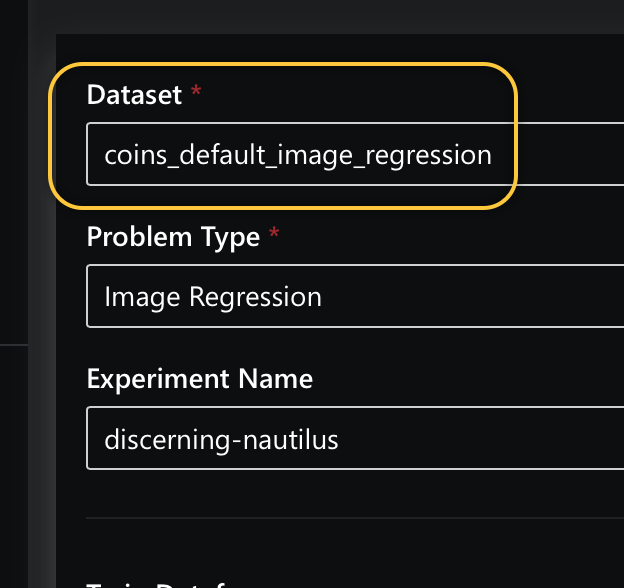Viewport: 624px width, 588px height.
Task: Select the coins_default_image_regression dataset value
Action: [x=298, y=155]
